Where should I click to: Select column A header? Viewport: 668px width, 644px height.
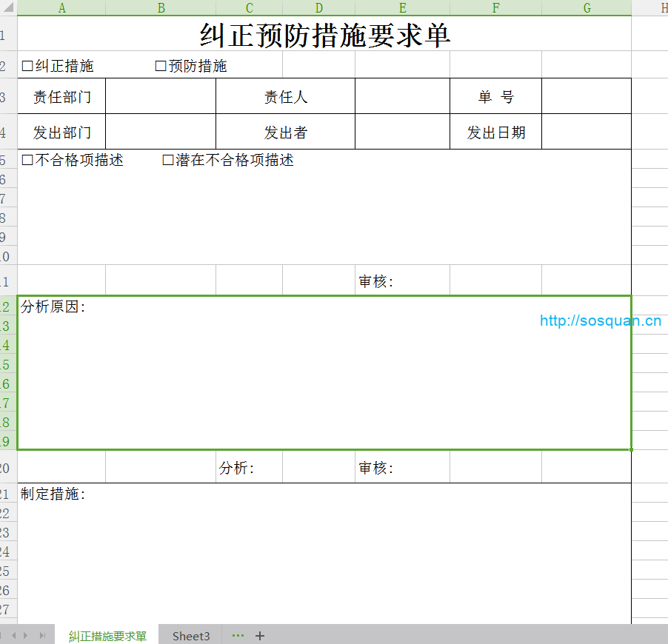pyautogui.click(x=61, y=8)
